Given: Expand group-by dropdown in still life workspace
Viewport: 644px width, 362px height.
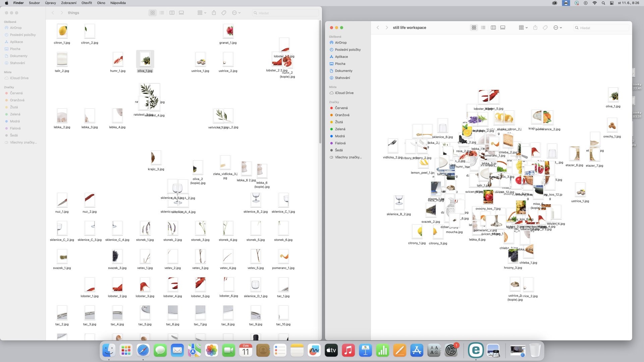Looking at the screenshot, I should click(523, 28).
